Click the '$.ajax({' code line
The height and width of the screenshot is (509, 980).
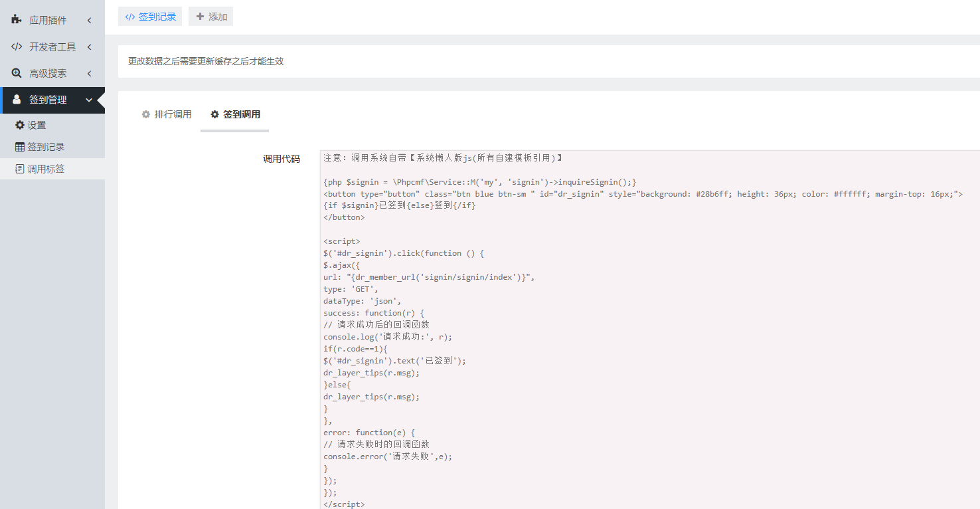[341, 265]
